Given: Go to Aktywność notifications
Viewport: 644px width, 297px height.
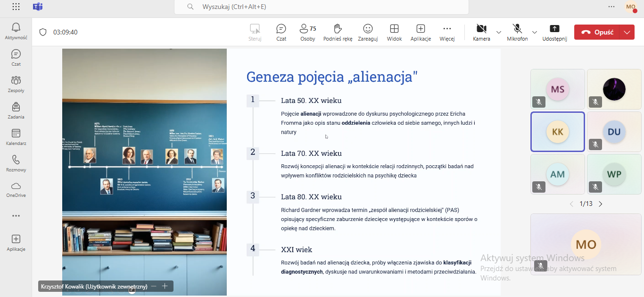Looking at the screenshot, I should (x=16, y=31).
